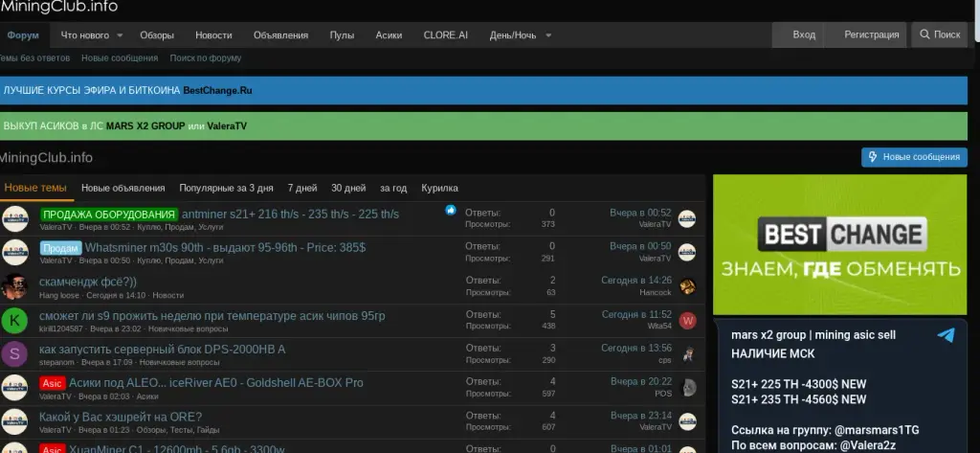Click Telegram icon in mars x2 group widget
The height and width of the screenshot is (453, 980).
pos(946,335)
